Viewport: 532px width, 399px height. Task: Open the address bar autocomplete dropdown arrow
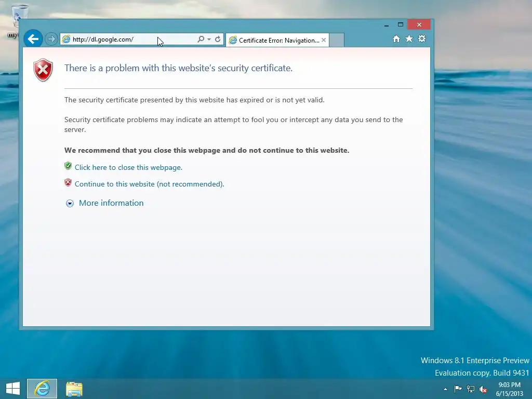click(209, 39)
